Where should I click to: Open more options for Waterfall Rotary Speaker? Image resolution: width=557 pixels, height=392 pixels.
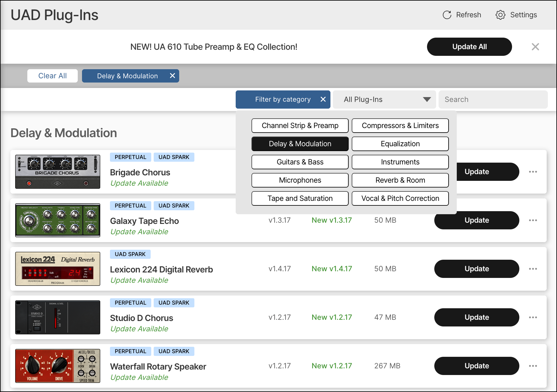533,366
